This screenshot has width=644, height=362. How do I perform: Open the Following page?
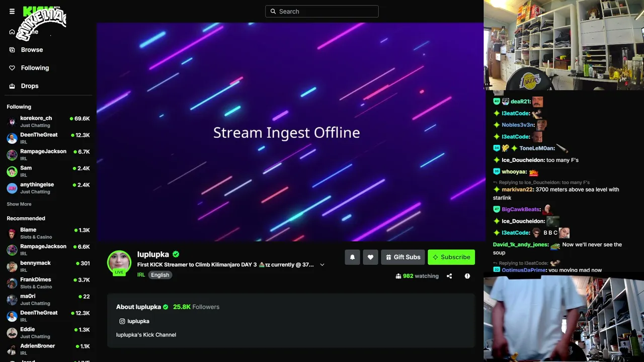click(35, 68)
